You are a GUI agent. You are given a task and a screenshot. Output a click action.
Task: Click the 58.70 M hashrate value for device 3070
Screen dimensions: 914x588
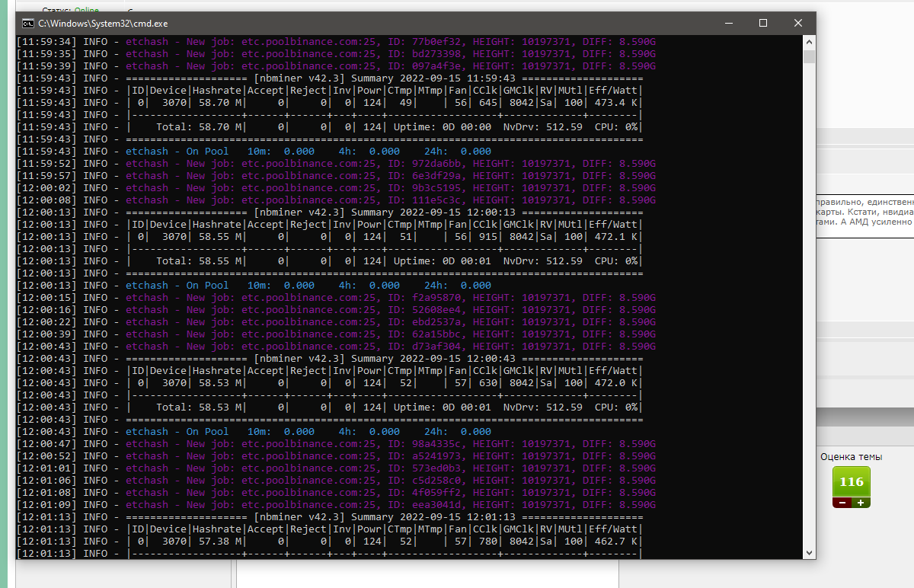pyautogui.click(x=217, y=103)
